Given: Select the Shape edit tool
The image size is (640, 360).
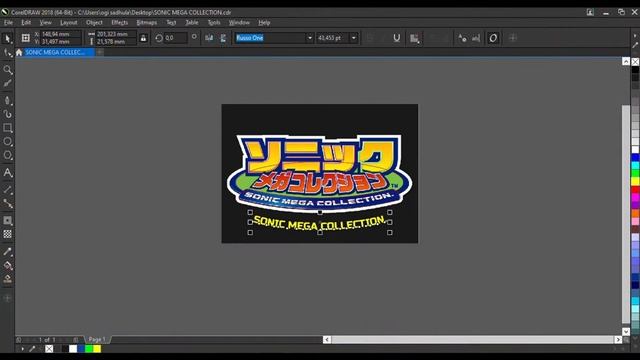Looking at the screenshot, I should (7, 52).
